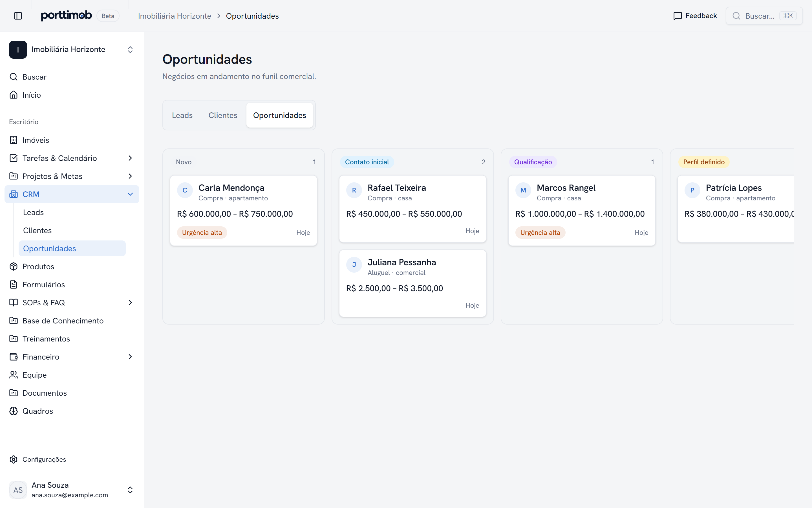Focus the top Buscar search field

click(764, 16)
